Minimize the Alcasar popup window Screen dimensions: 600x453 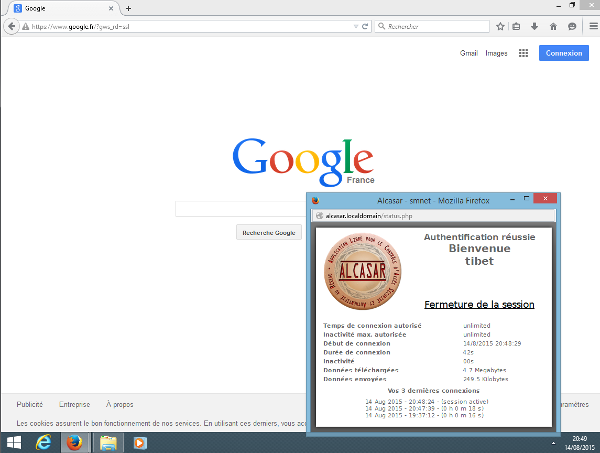tap(512, 199)
